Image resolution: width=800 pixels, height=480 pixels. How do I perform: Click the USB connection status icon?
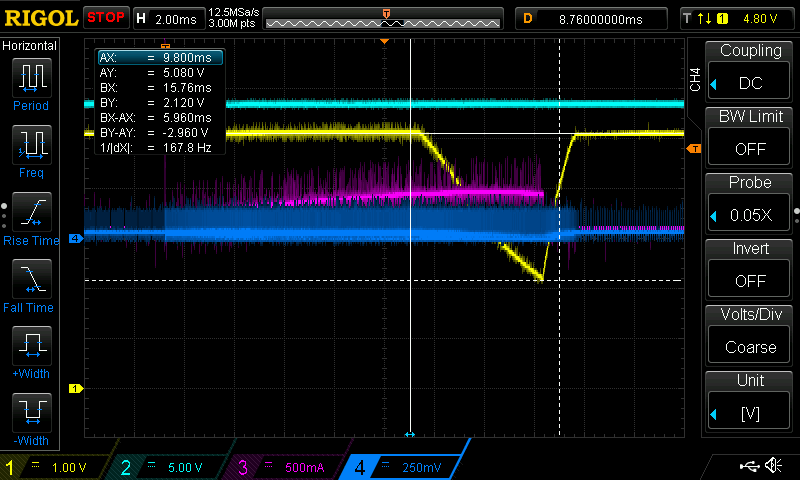(749, 465)
